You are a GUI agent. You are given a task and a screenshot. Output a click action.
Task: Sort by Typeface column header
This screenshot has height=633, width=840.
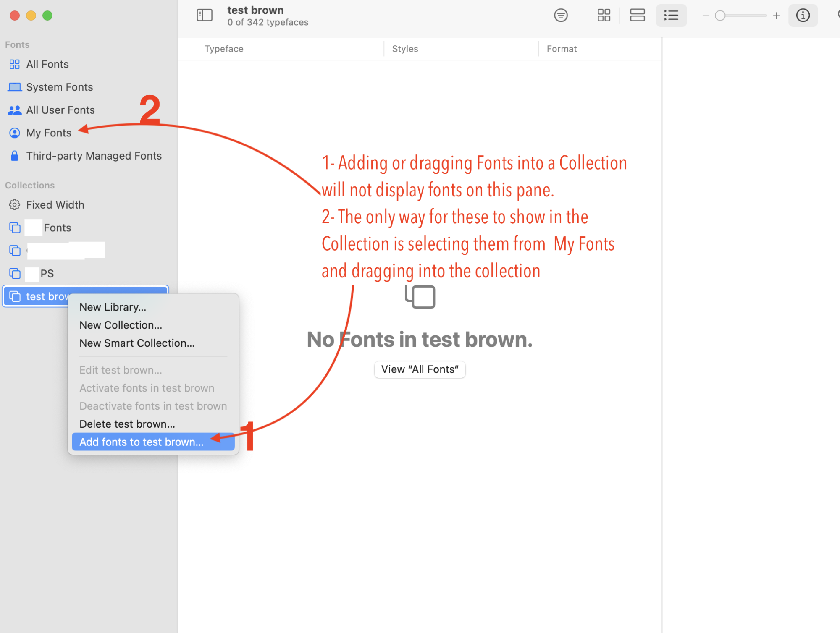pyautogui.click(x=224, y=49)
